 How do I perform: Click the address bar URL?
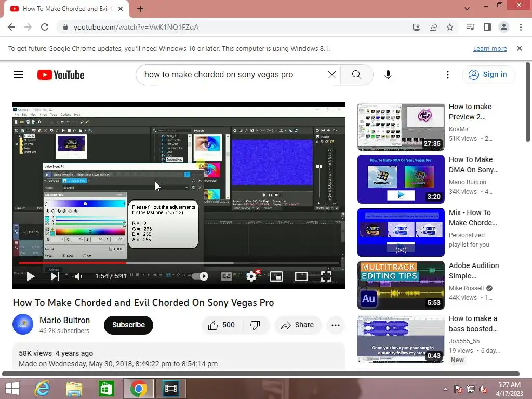136,27
